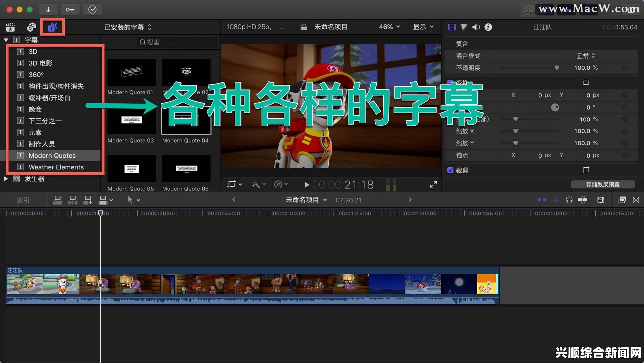Go back in timeline history arrow
Image resolution: width=644 pixels, height=363 pixels.
(234, 200)
